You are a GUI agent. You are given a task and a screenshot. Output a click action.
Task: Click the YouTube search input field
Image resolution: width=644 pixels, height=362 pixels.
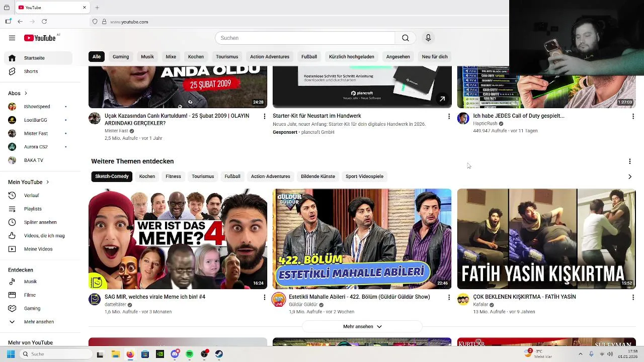tap(305, 38)
